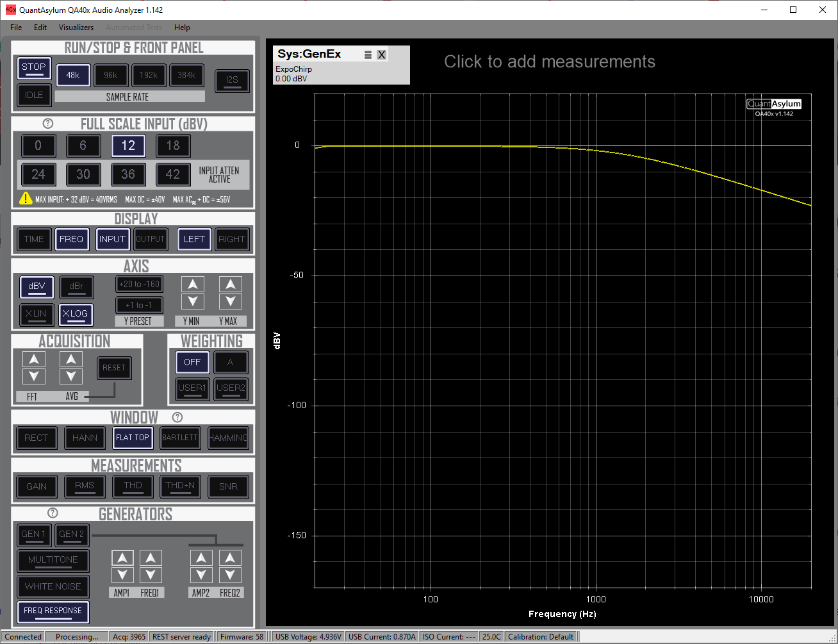The width and height of the screenshot is (838, 644).
Task: Enable the WHITE NOISE generator
Action: 53,586
